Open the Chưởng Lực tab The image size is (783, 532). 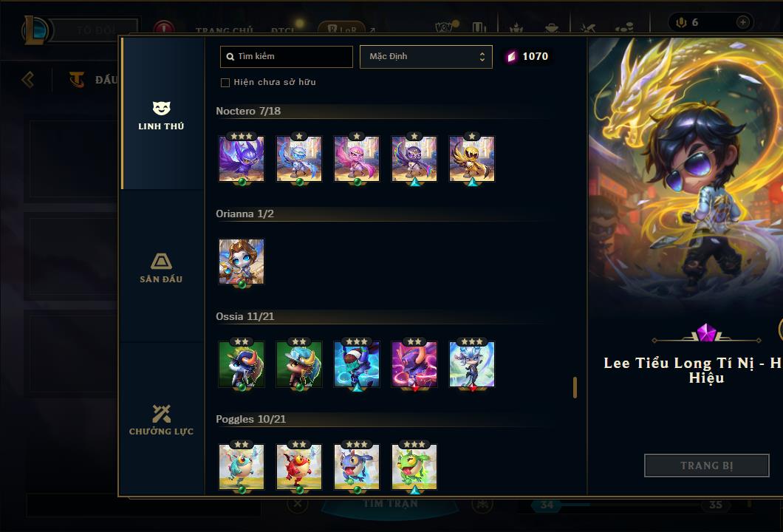(161, 420)
